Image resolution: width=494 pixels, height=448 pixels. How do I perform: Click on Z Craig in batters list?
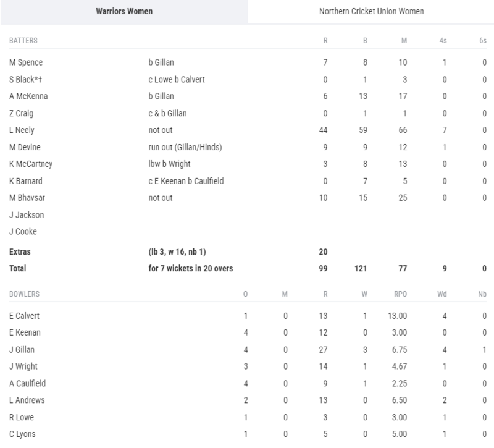point(22,113)
